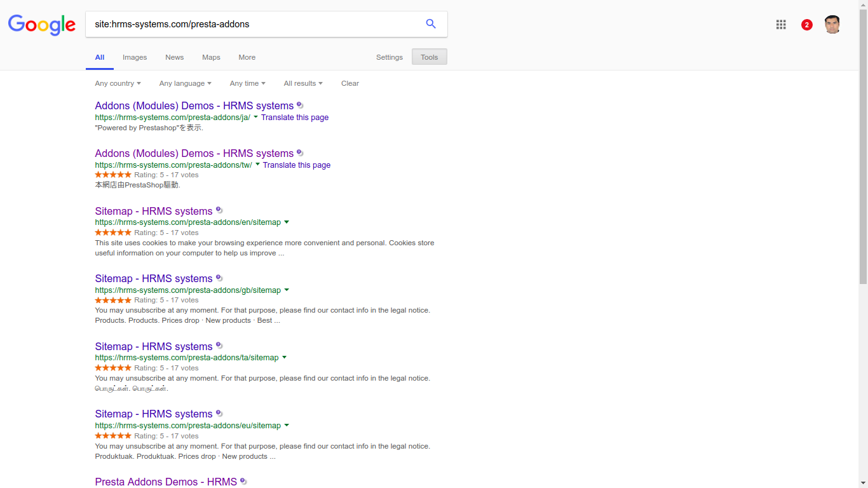Open dropdown arrow after presta-addons/tw/ URL
This screenshot has width=868, height=488.
click(258, 165)
